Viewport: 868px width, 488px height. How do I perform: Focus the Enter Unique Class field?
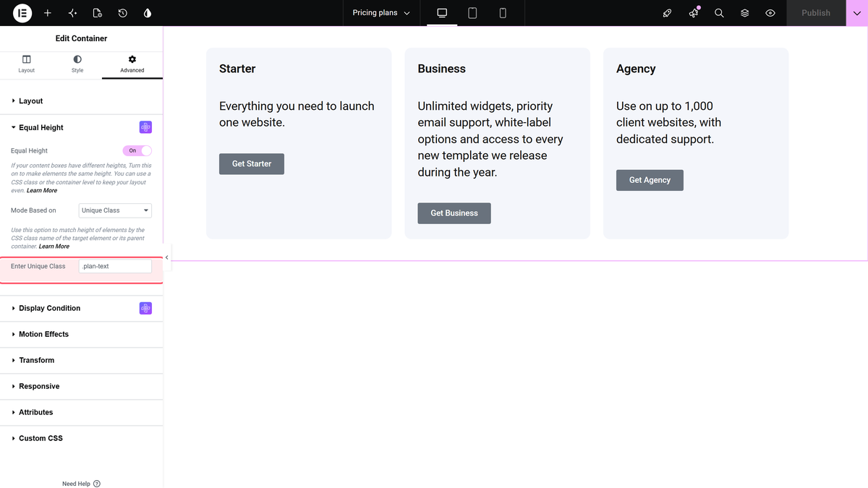pyautogui.click(x=115, y=266)
